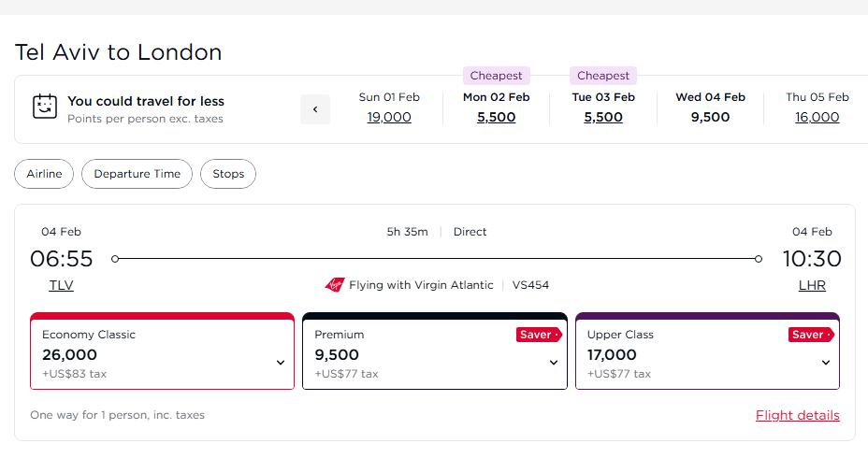Open the Airline filter
Viewport: 868px width, 458px height.
(44, 174)
